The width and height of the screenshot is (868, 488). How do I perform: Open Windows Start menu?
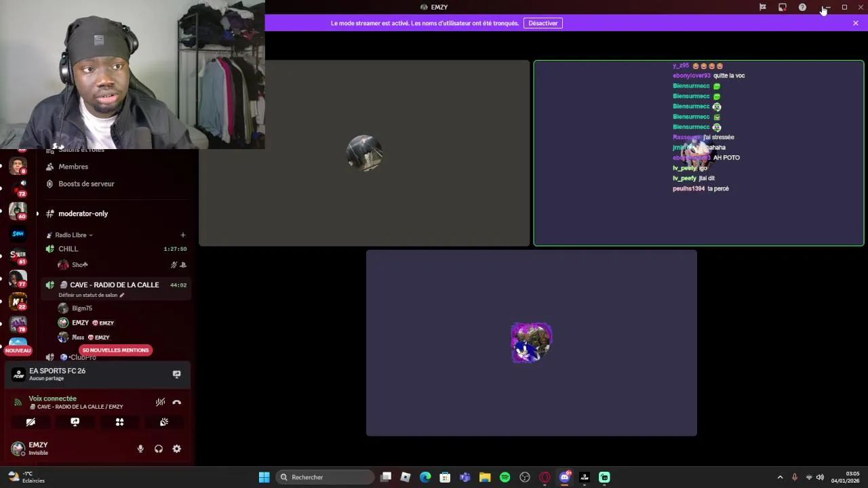pyautogui.click(x=264, y=477)
